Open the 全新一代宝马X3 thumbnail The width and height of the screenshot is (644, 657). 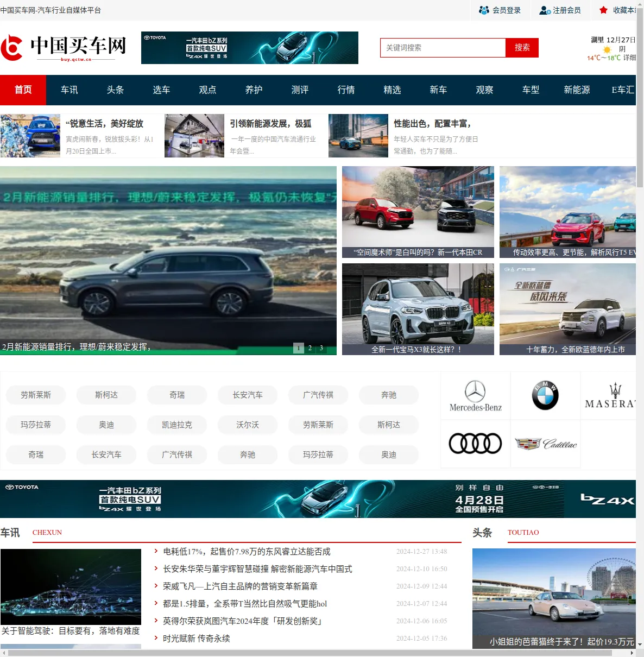[418, 309]
